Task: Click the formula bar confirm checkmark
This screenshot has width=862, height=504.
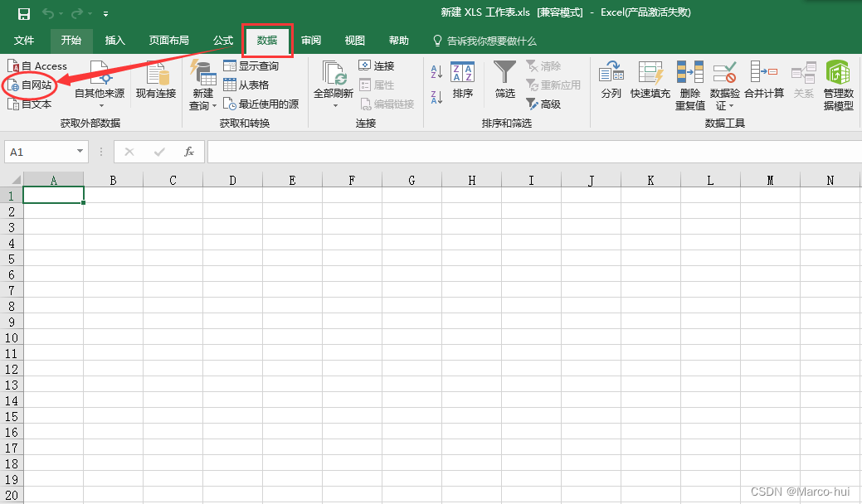Action: (x=159, y=152)
